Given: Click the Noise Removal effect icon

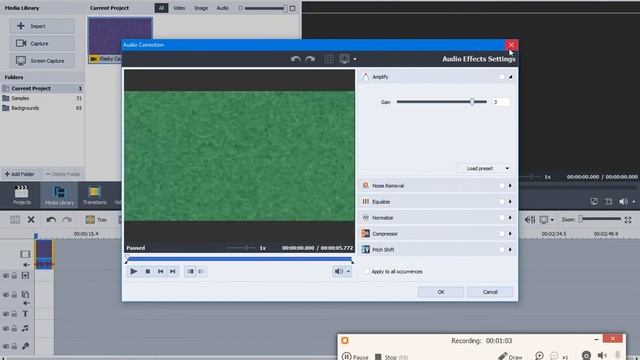Looking at the screenshot, I should pyautogui.click(x=366, y=185).
